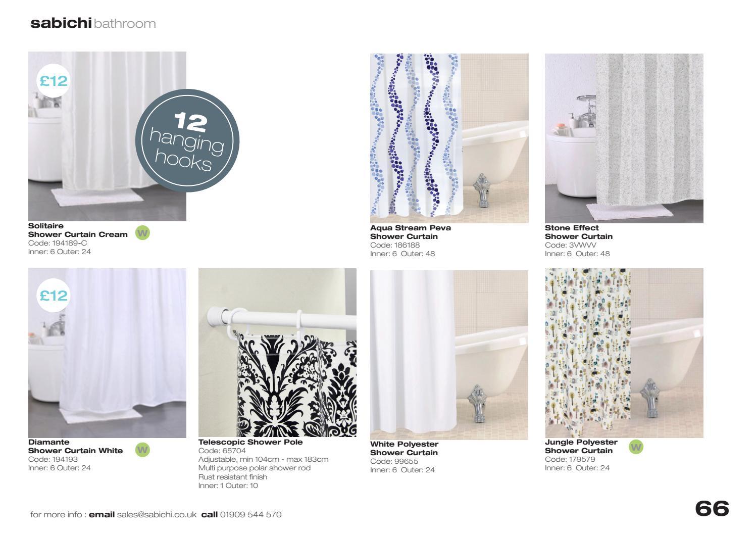The height and width of the screenshot is (535, 756).
Task: Select the Aqua Stream Peva Shower Curtain title
Action: [x=411, y=232]
